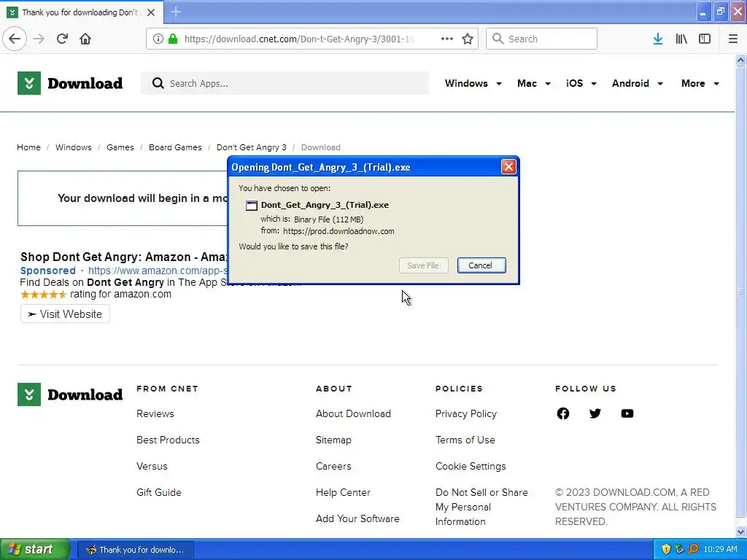
Task: Open CNET YouTube channel icon
Action: pos(627,413)
